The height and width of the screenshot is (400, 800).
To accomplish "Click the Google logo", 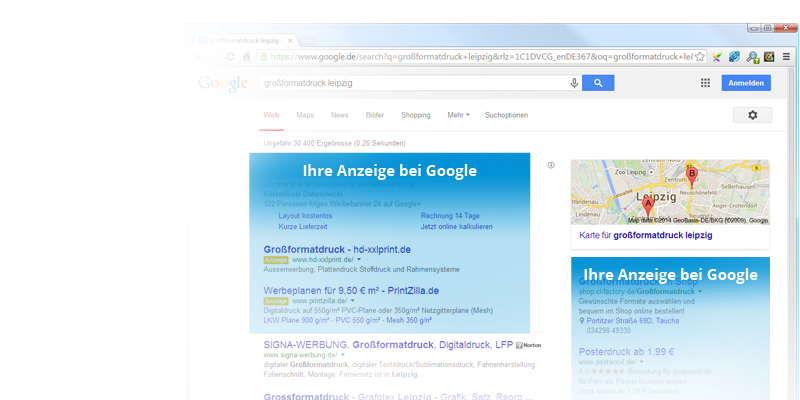I will point(223,84).
